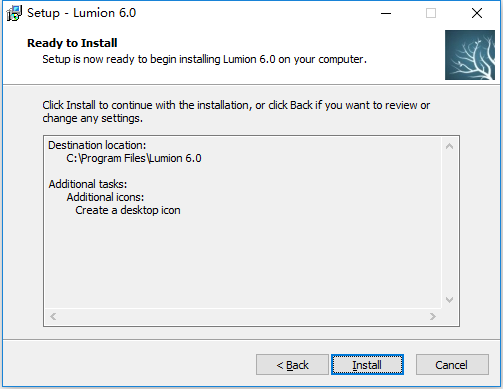Click the 'Destination location:' label
Viewport: 503px width, 389px height.
97,145
